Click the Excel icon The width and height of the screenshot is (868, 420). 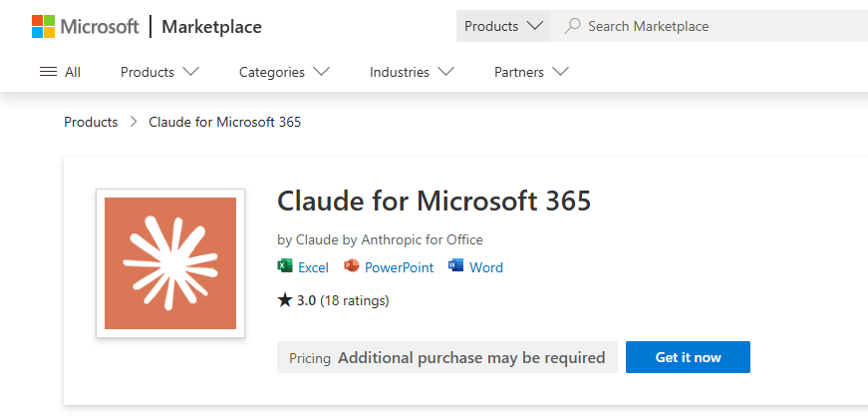(x=285, y=266)
